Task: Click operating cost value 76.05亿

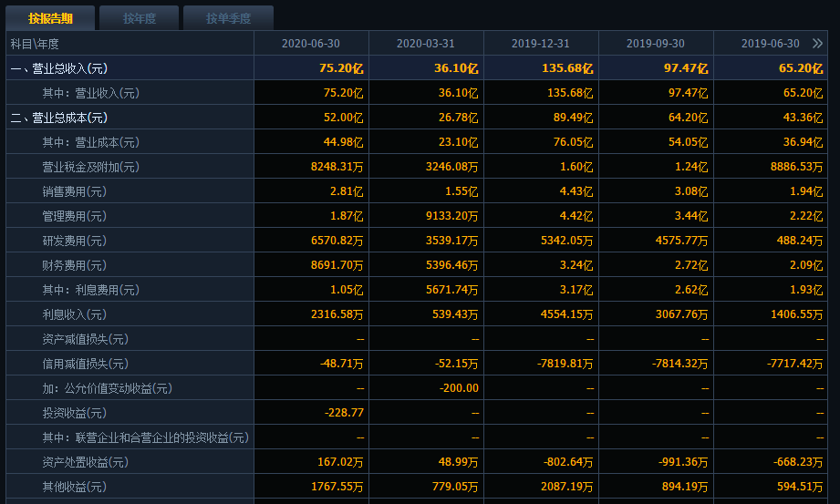Action: pos(573,142)
